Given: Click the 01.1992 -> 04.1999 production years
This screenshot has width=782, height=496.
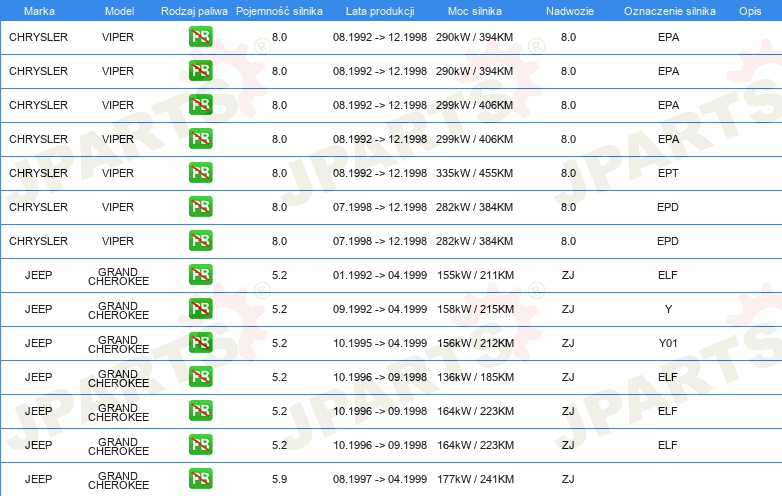Looking at the screenshot, I should pyautogui.click(x=380, y=275).
